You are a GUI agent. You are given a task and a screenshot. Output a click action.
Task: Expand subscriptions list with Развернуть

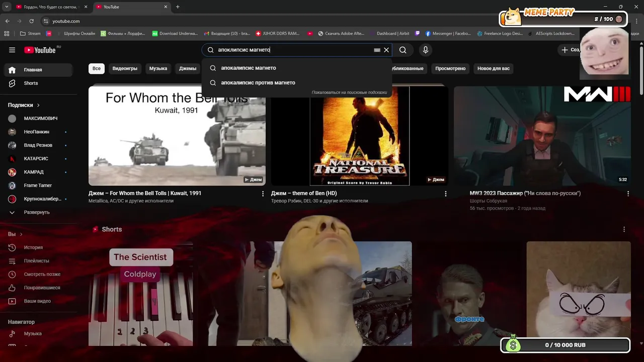[x=38, y=212]
